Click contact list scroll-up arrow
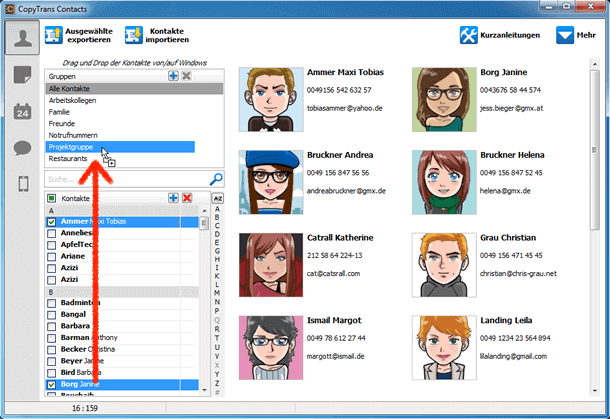 tap(205, 211)
